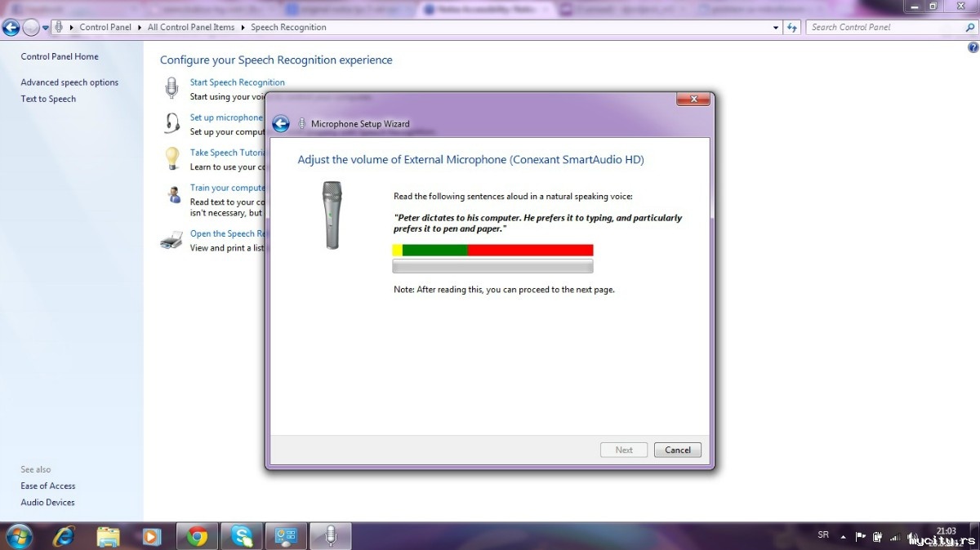Open Control Panel Home link
The height and width of the screenshot is (550, 980).
tap(60, 56)
